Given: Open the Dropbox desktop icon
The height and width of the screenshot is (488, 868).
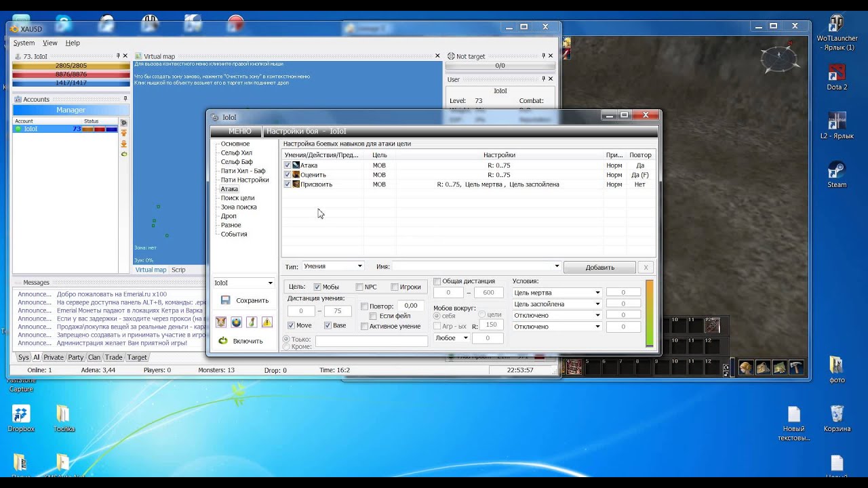Looking at the screenshot, I should (21, 418).
